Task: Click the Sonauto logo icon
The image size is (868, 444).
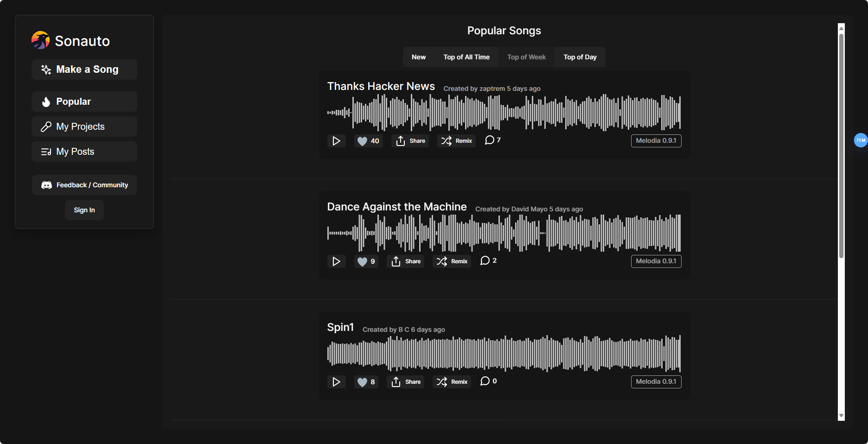Action: (x=41, y=40)
